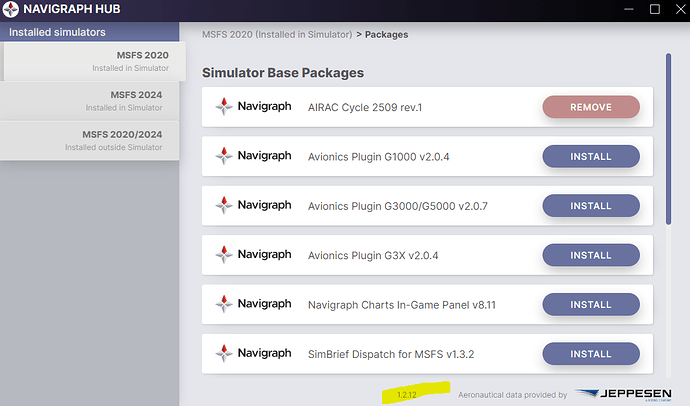Click the Simulator Base Packages heading
Screen dimensions: 690x406
point(283,73)
